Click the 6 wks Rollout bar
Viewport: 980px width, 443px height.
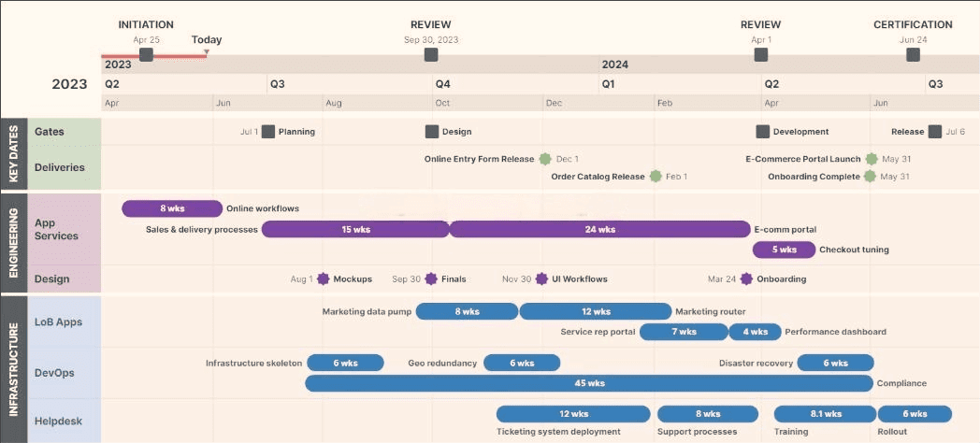(x=915, y=414)
